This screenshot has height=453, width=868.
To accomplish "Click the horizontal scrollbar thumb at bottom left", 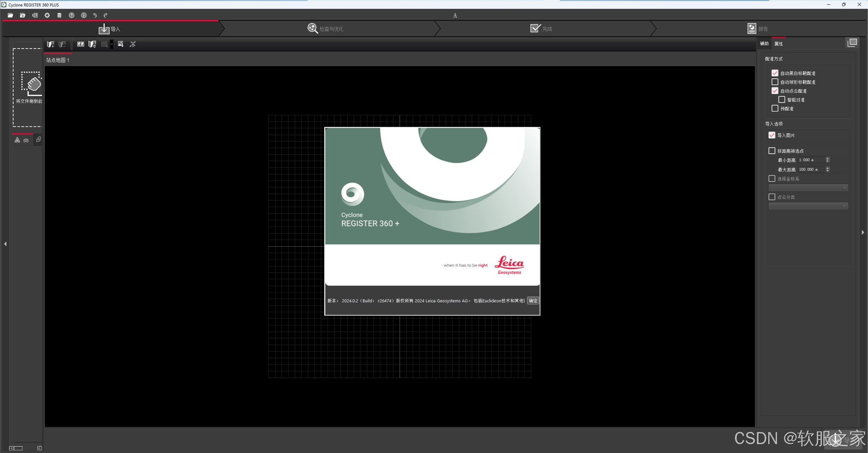I will tap(18, 448).
